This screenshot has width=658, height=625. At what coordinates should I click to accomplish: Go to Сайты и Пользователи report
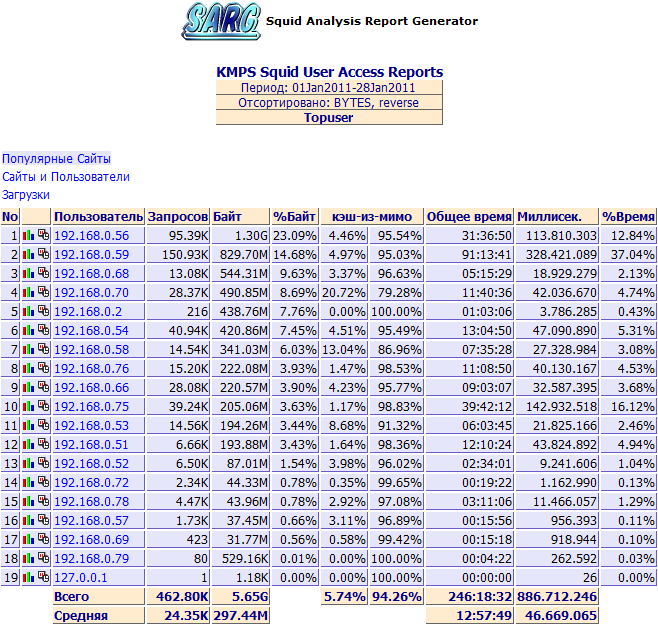click(66, 177)
